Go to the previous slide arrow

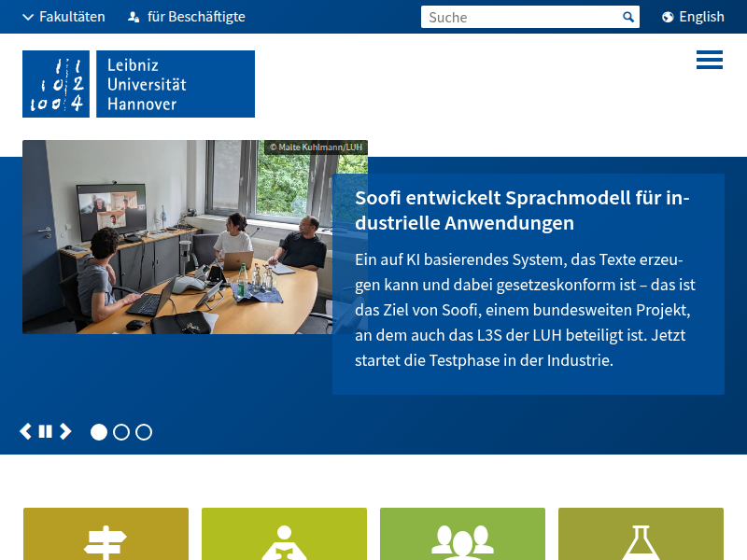click(x=26, y=431)
